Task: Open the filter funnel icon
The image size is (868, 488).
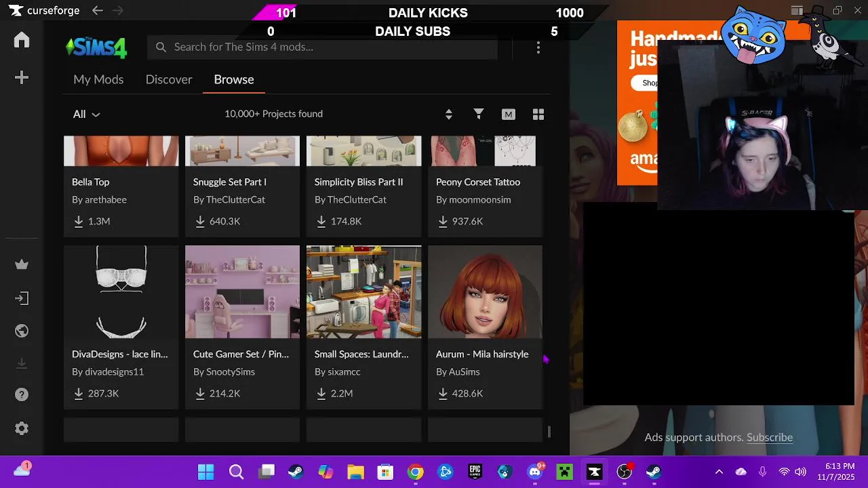Action: pyautogui.click(x=479, y=114)
